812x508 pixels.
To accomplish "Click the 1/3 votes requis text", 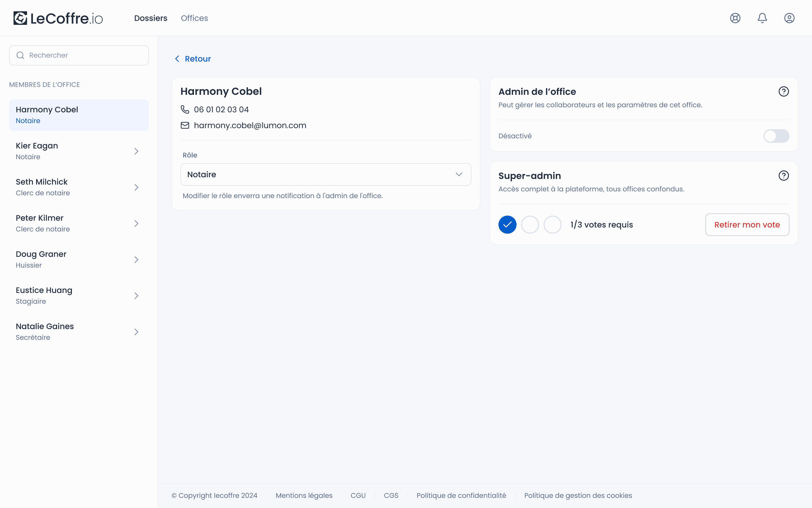I will pyautogui.click(x=602, y=224).
